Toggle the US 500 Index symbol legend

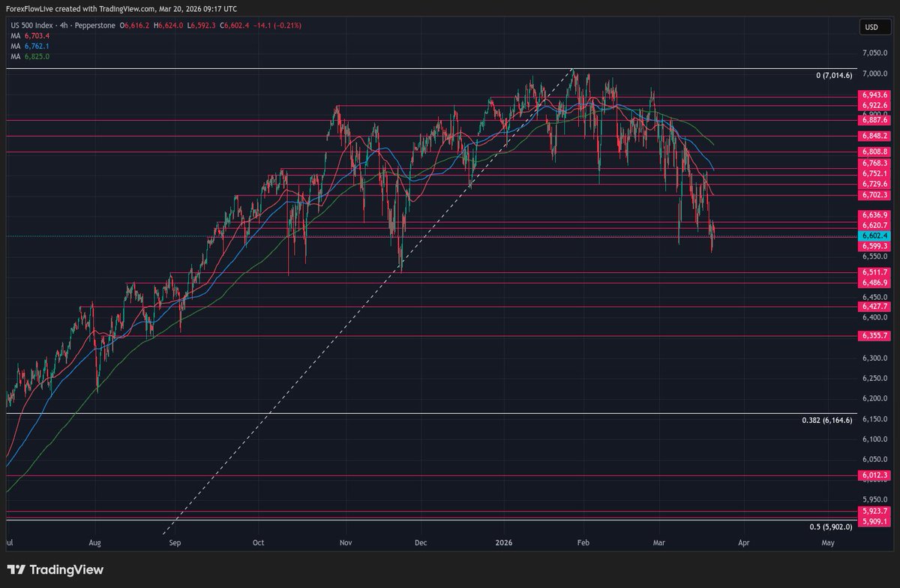[30, 24]
